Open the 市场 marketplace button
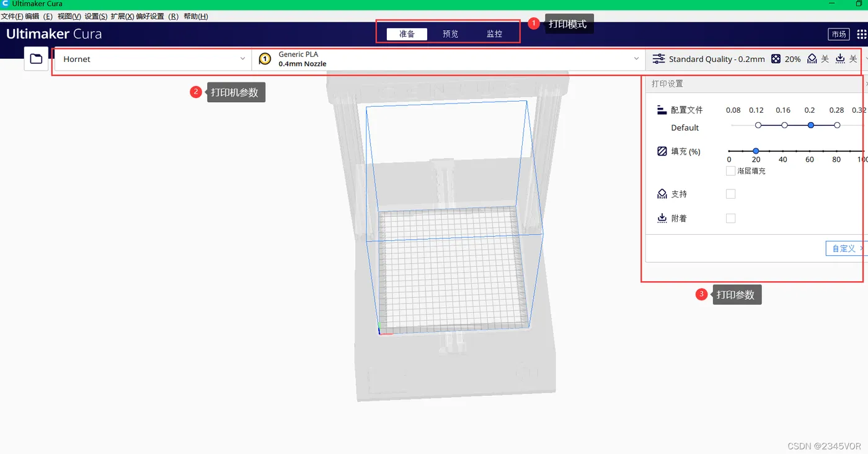This screenshot has height=454, width=868. pos(839,34)
